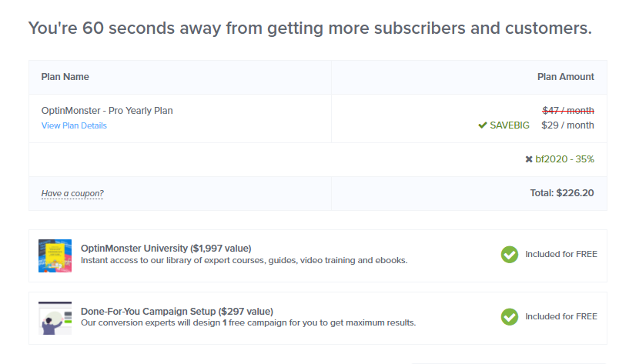Click the crossed-out $47 / month price

568,111
